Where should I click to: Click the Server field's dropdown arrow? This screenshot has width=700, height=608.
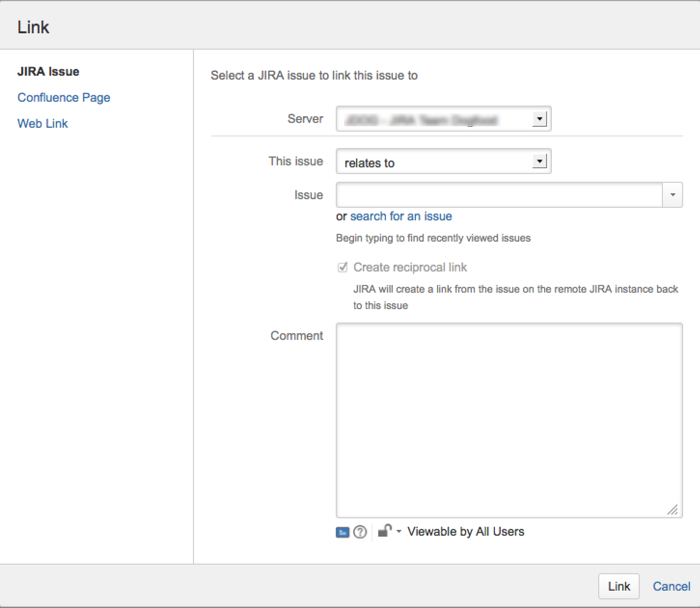coord(539,119)
